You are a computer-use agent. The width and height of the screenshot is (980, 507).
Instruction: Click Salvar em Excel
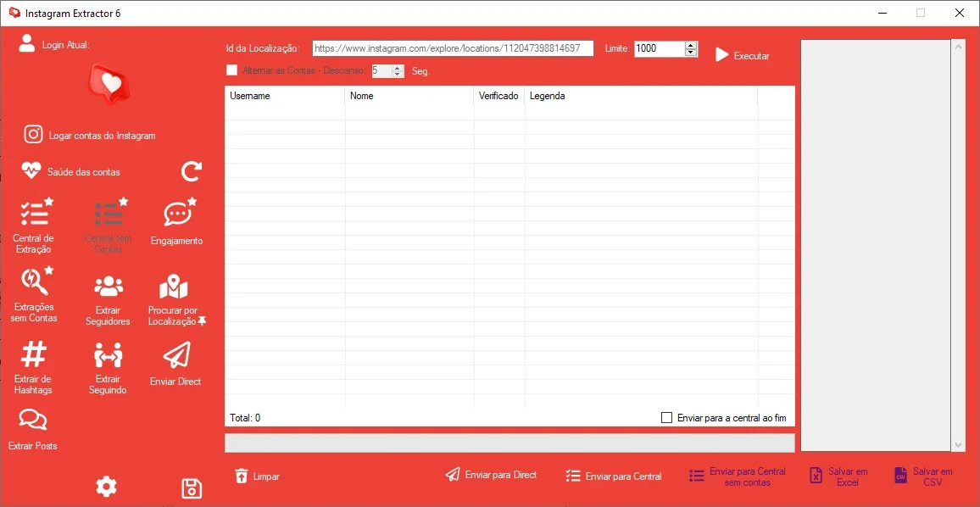pos(838,476)
